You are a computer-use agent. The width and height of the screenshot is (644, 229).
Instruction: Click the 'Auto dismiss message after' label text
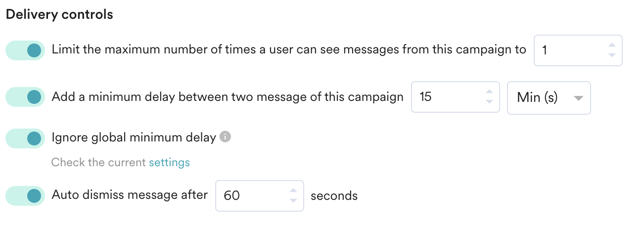(x=130, y=195)
